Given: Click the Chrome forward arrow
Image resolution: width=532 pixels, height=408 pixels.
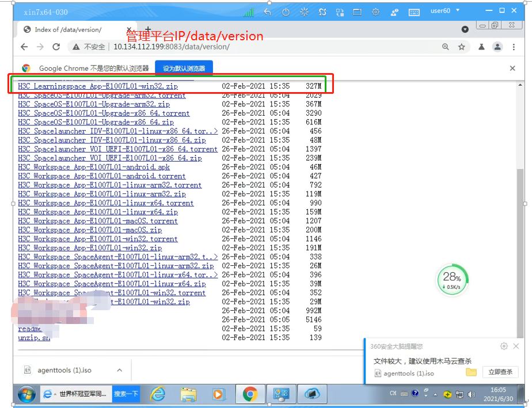Looking at the screenshot, I should point(40,47).
